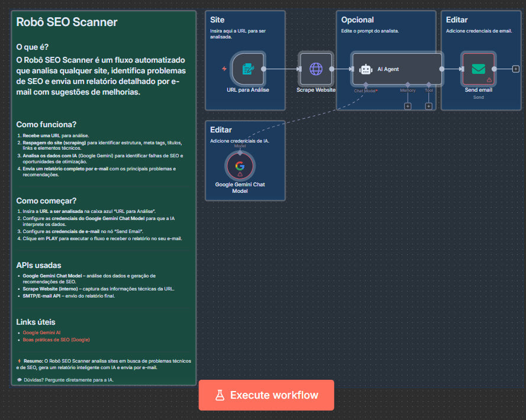Click the warning triangle on Send email node
The width and height of the screenshot is (526, 420).
point(489,79)
